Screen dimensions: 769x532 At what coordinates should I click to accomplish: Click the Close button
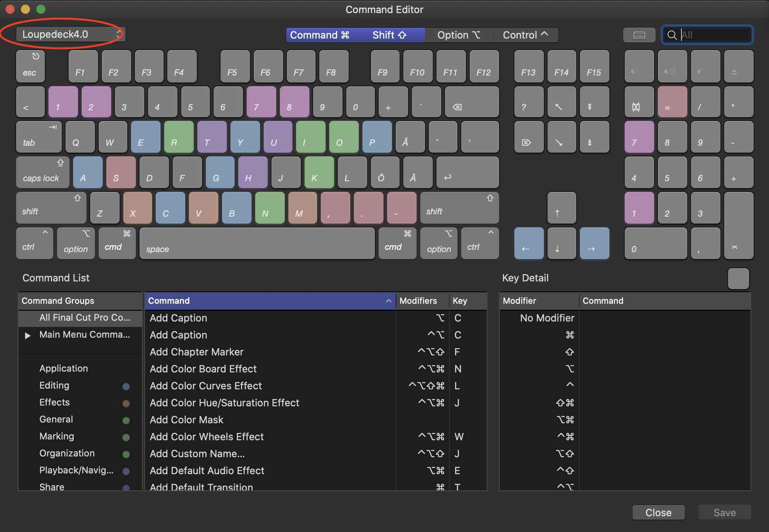coord(658,512)
